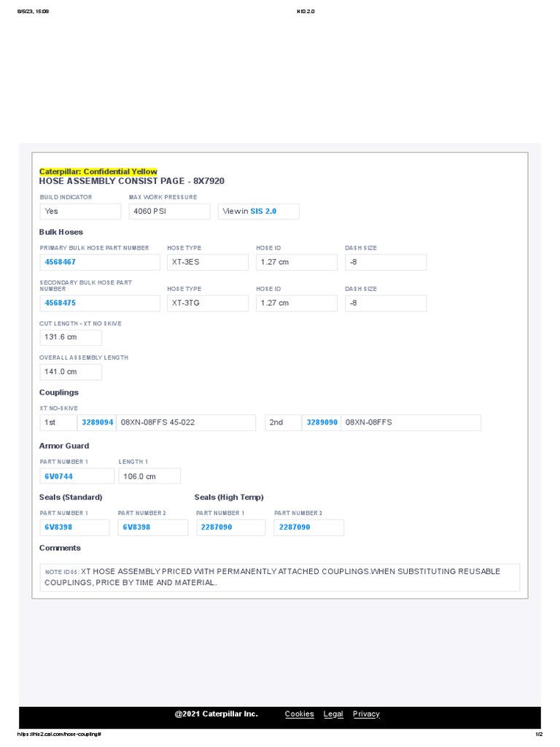
Task: Select the overall assembly length 141.0 cm field
Action: tap(71, 372)
